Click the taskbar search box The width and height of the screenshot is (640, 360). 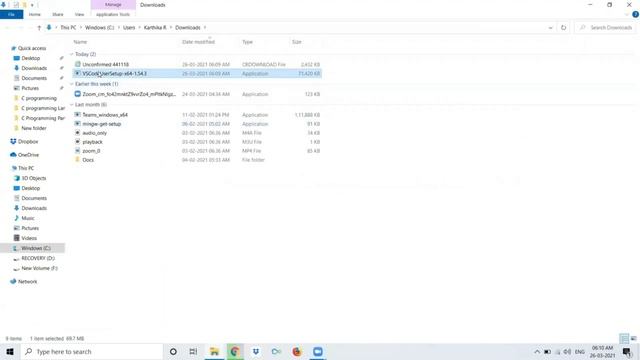pos(92,351)
